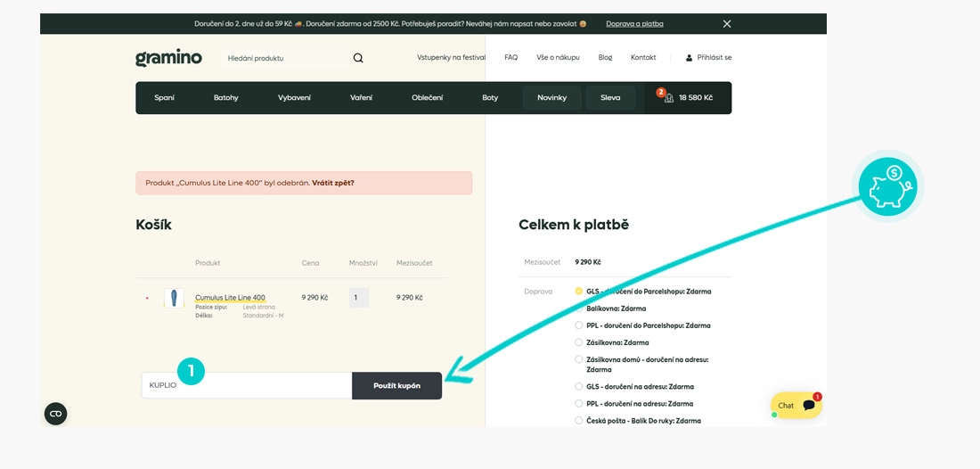Click the coupon code input field
Image resolution: width=980 pixels, height=469 pixels.
247,385
